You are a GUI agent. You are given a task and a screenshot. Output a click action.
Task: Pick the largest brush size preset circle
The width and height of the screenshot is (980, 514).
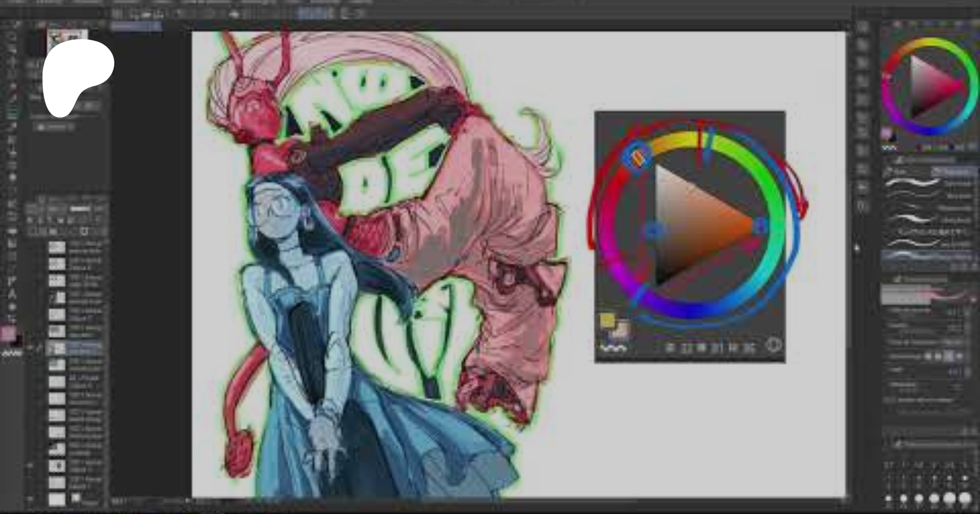(x=965, y=498)
